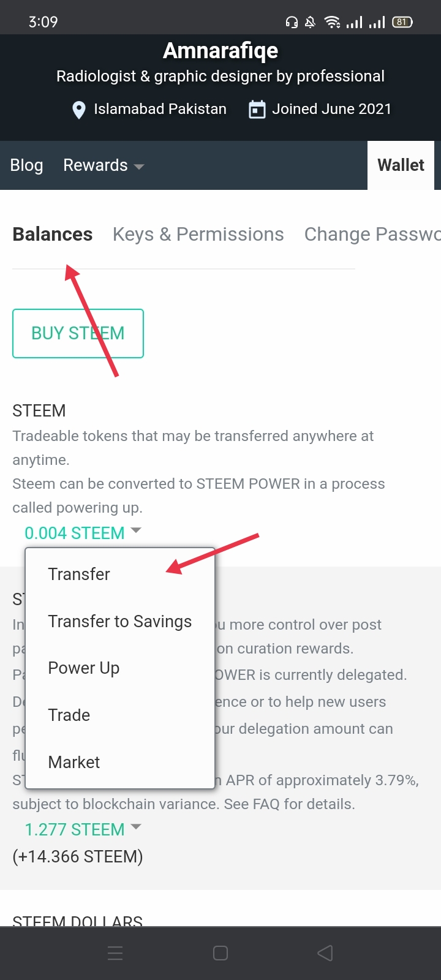The image size is (441, 980).
Task: Open the recent apps menu icon
Action: [115, 953]
